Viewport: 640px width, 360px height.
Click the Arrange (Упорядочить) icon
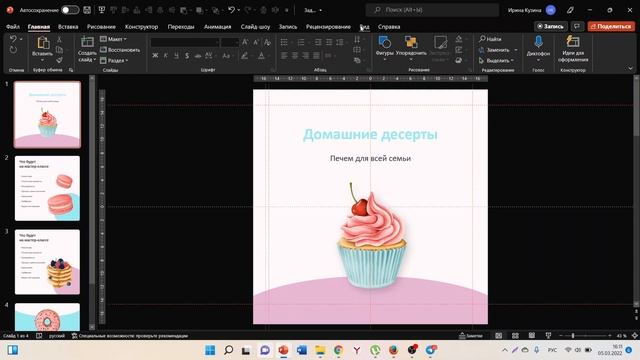click(x=411, y=42)
